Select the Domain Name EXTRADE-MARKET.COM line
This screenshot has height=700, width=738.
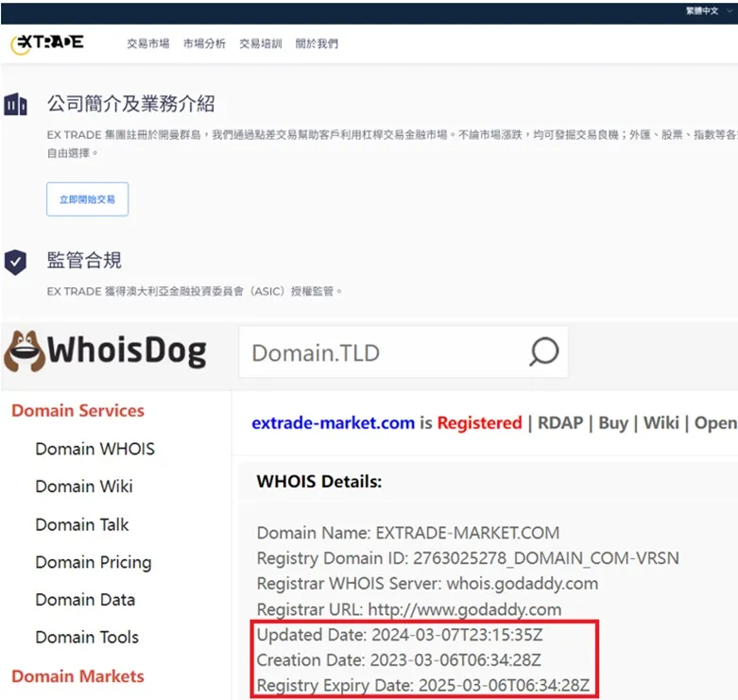point(408,533)
